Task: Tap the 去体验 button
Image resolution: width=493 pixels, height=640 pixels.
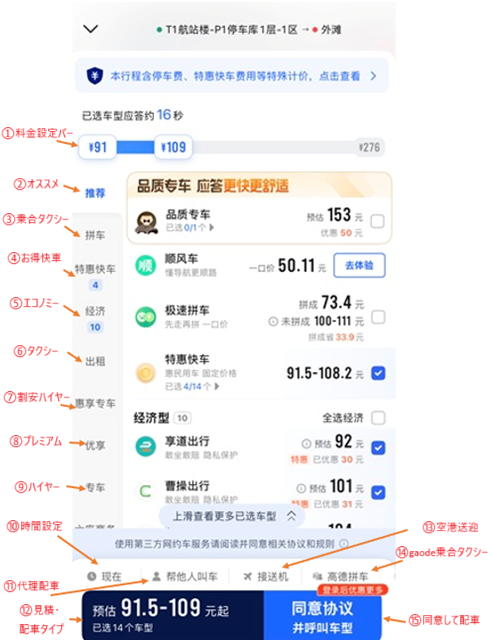Action: pyautogui.click(x=359, y=265)
